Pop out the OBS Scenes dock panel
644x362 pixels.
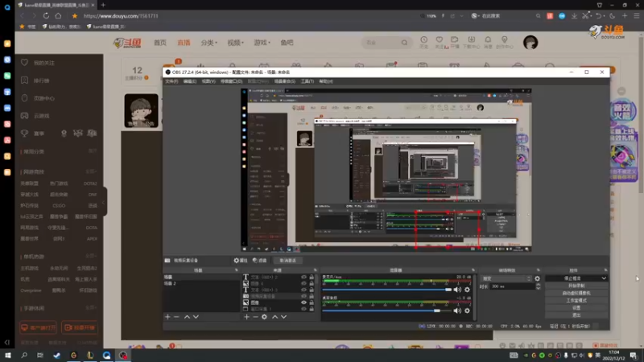tap(236, 270)
